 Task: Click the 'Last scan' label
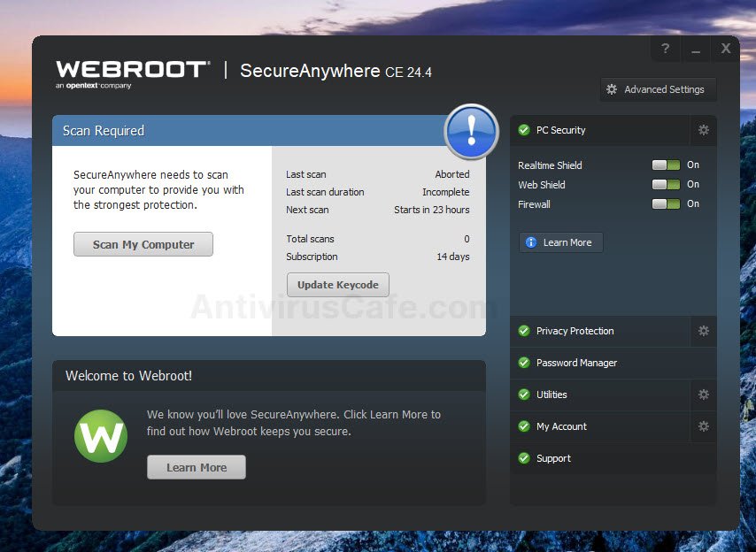coord(306,174)
